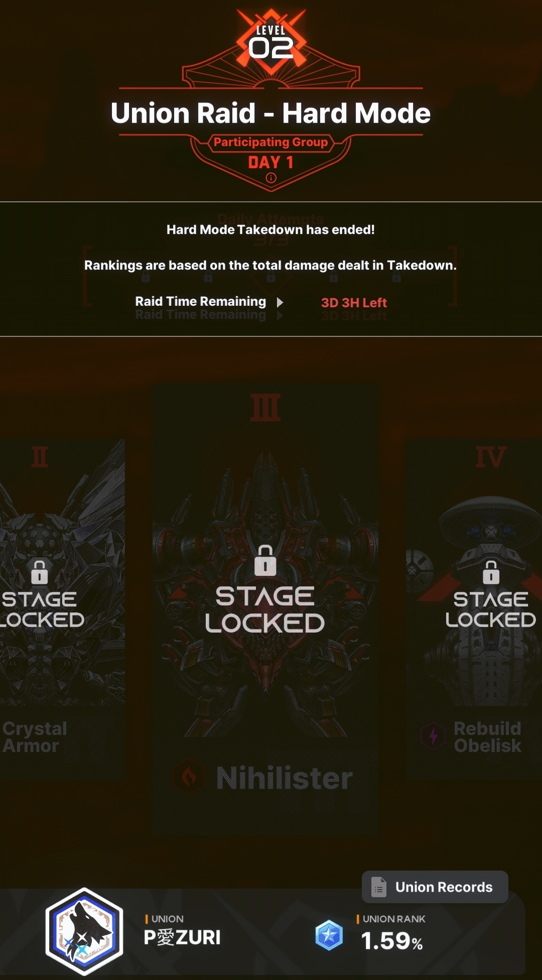Tap the fire element icon beside Nihilister
542x980 pixels.
coord(189,777)
